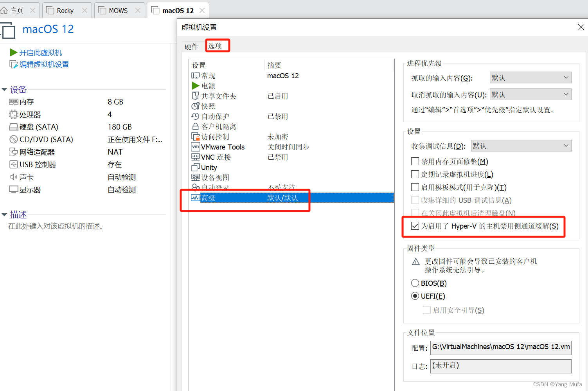
Task: Click the Unity icon in the settings list
Action: point(196,167)
